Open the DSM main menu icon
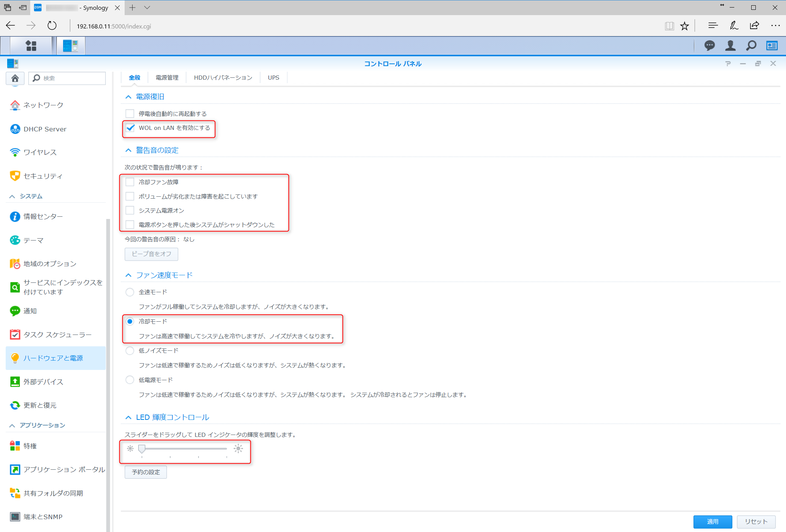The height and width of the screenshot is (532, 786). click(31, 46)
